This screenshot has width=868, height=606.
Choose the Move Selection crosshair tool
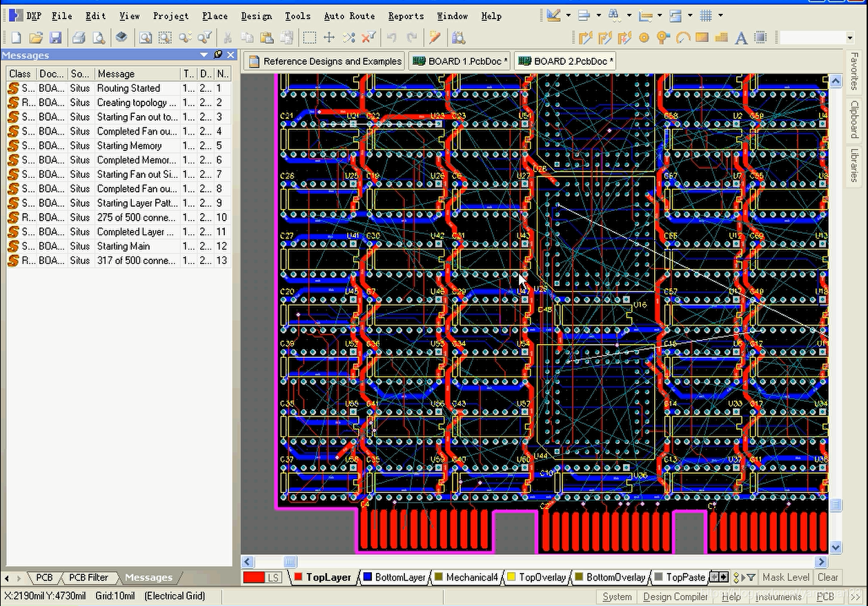[x=329, y=38]
